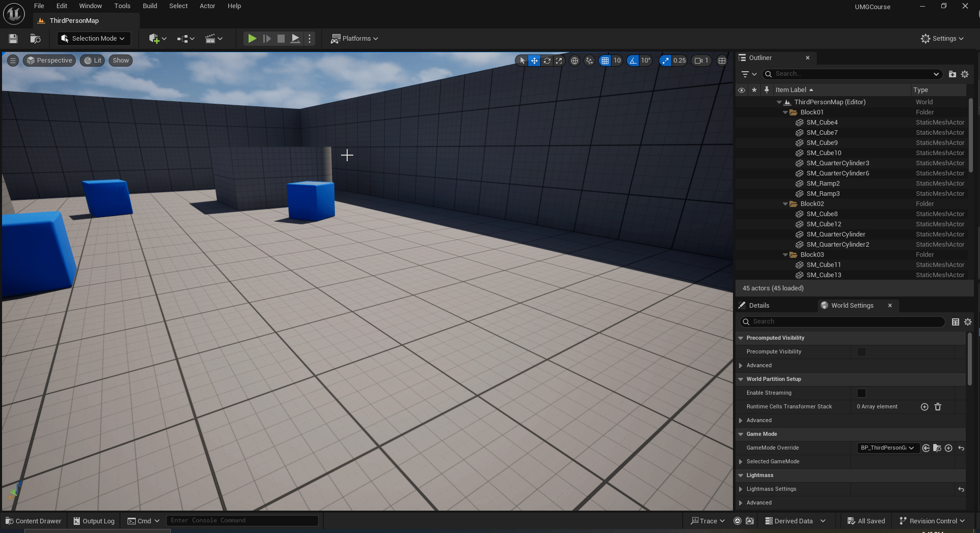Open viewport layout maximize icon
The image size is (980, 533).
tap(722, 61)
